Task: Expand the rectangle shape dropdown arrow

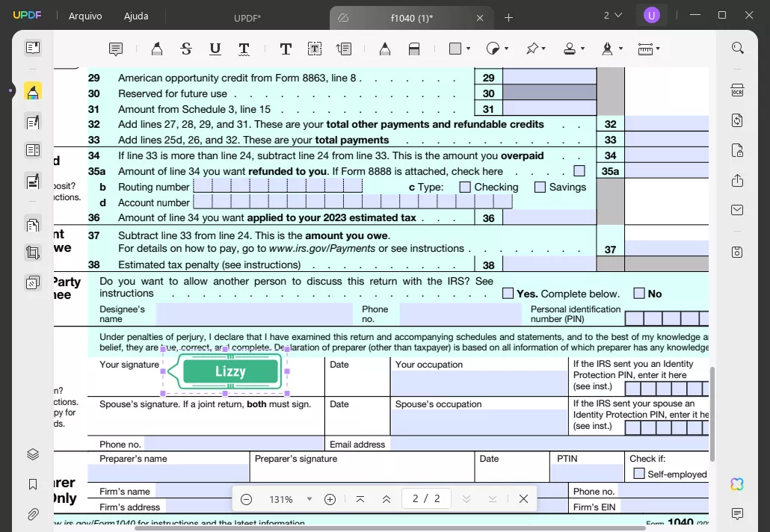Action: [469, 49]
